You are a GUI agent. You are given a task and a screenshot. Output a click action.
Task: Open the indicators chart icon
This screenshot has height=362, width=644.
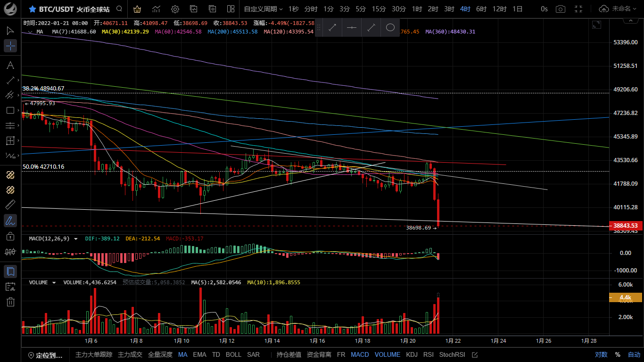click(156, 9)
